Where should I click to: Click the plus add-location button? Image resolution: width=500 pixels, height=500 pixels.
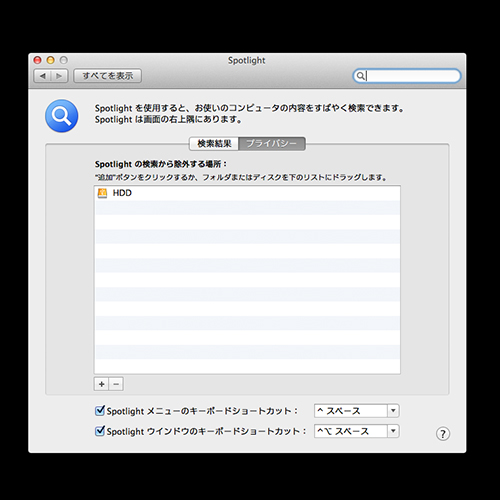[x=102, y=384]
